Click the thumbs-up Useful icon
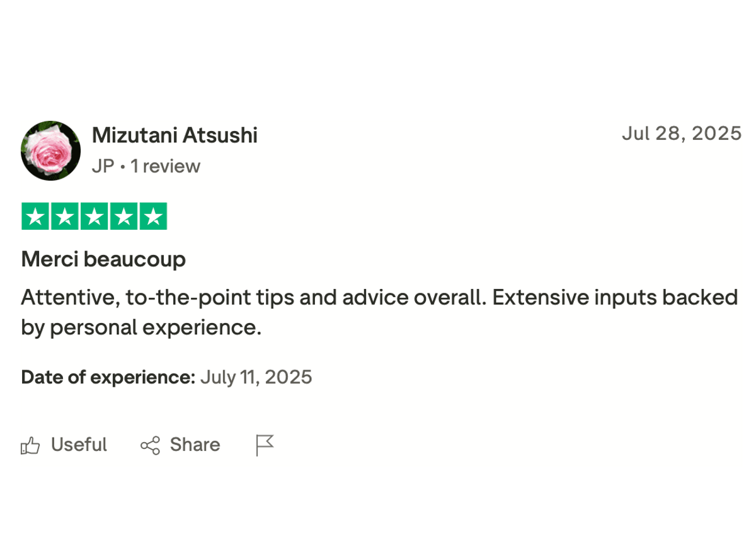756x539 pixels. coord(30,446)
